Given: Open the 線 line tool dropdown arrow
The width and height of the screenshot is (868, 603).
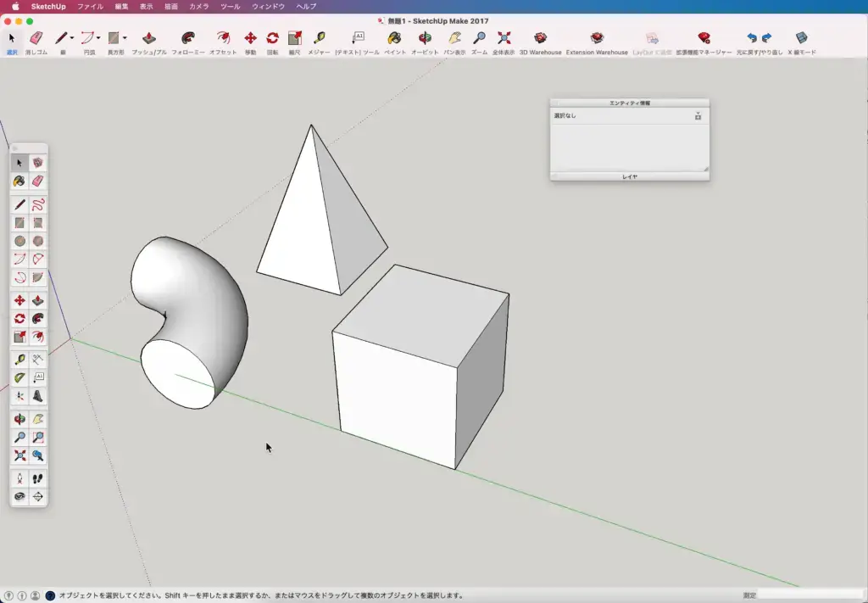Looking at the screenshot, I should point(72,37).
